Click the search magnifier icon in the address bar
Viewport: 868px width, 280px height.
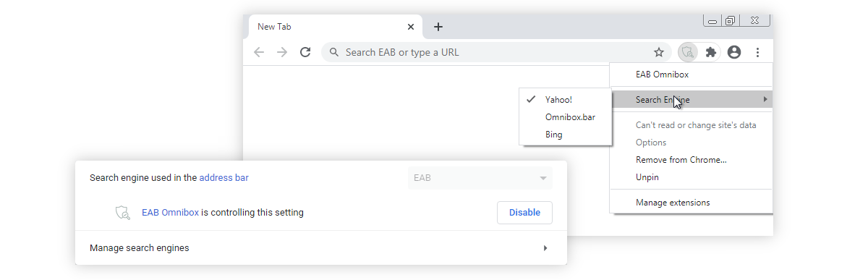click(x=334, y=52)
